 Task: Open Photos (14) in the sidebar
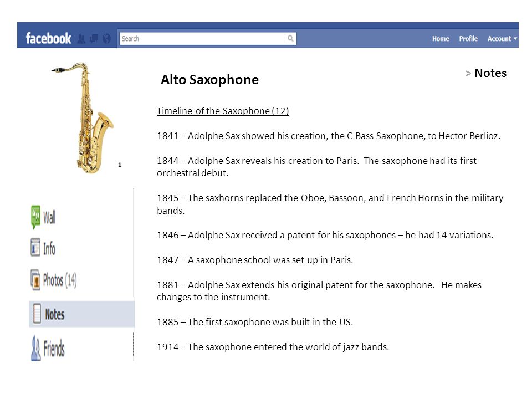coord(60,280)
